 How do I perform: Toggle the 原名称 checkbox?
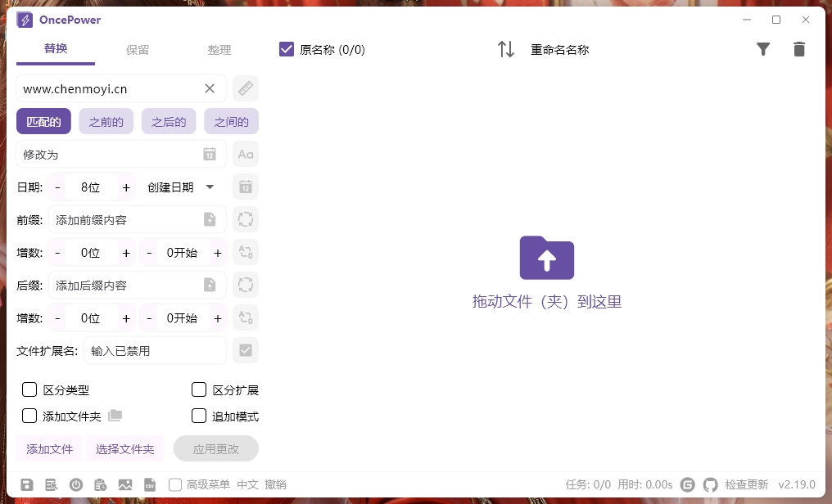[x=287, y=49]
